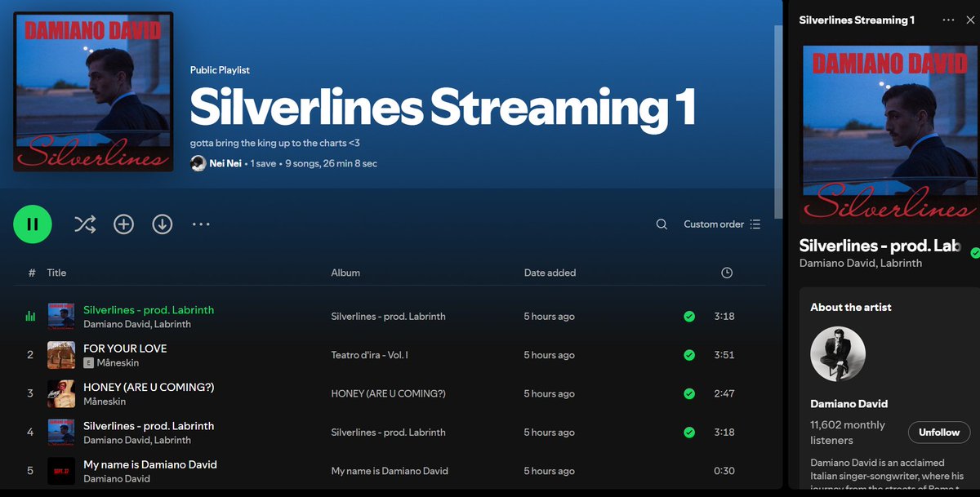
Task: Click the Unfollow button for Damiano David
Action: (x=938, y=433)
